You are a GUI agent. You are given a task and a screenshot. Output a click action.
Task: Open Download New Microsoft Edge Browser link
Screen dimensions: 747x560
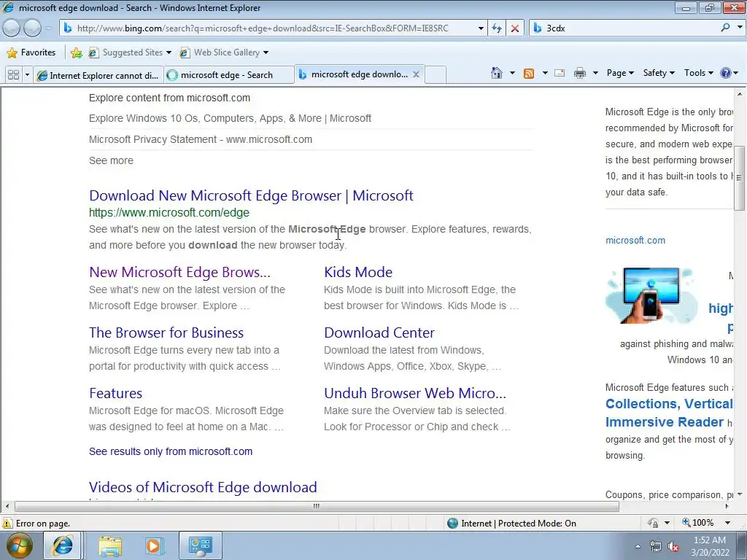[251, 195]
